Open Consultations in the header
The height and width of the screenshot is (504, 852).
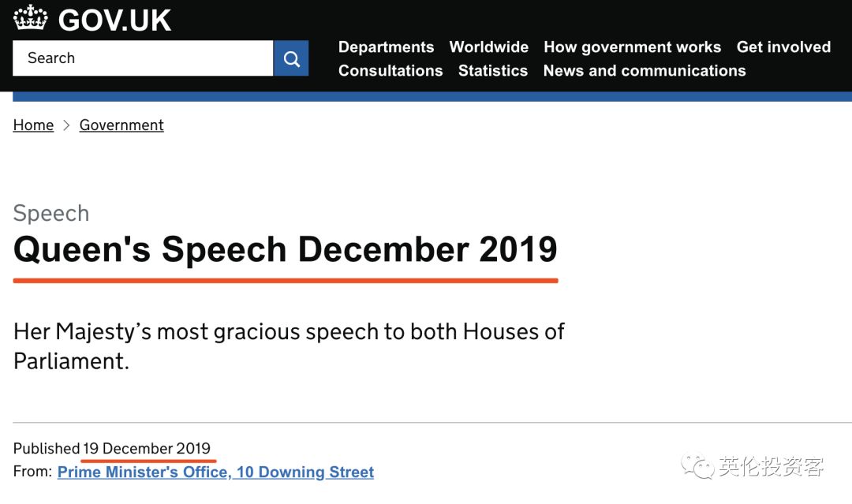(x=390, y=71)
